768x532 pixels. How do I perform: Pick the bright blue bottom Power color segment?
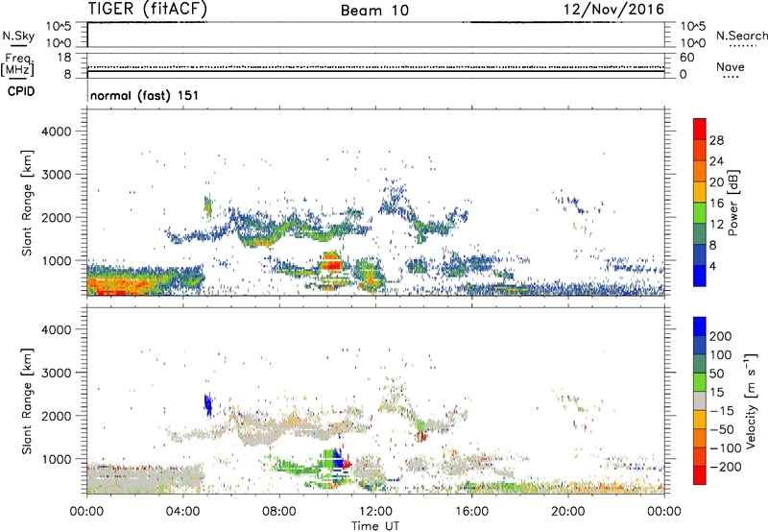coord(700,276)
